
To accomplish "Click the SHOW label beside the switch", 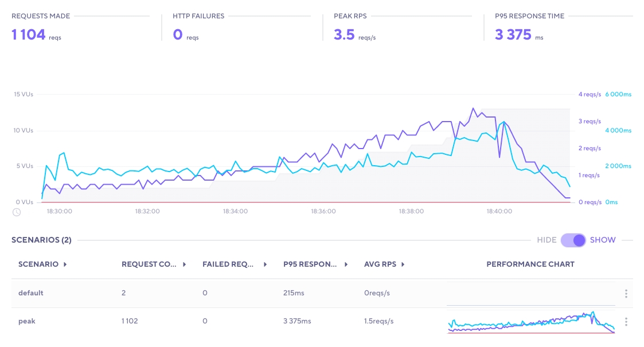I will [603, 240].
